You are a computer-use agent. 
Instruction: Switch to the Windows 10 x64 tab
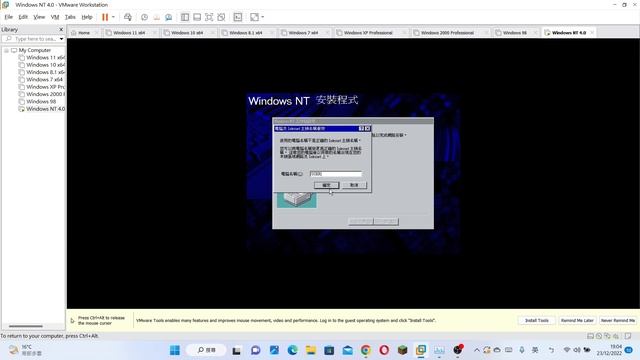pyautogui.click(x=187, y=33)
